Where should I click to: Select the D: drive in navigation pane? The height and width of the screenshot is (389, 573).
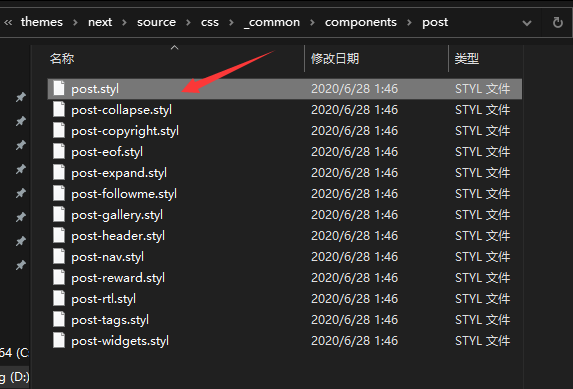click(x=15, y=377)
